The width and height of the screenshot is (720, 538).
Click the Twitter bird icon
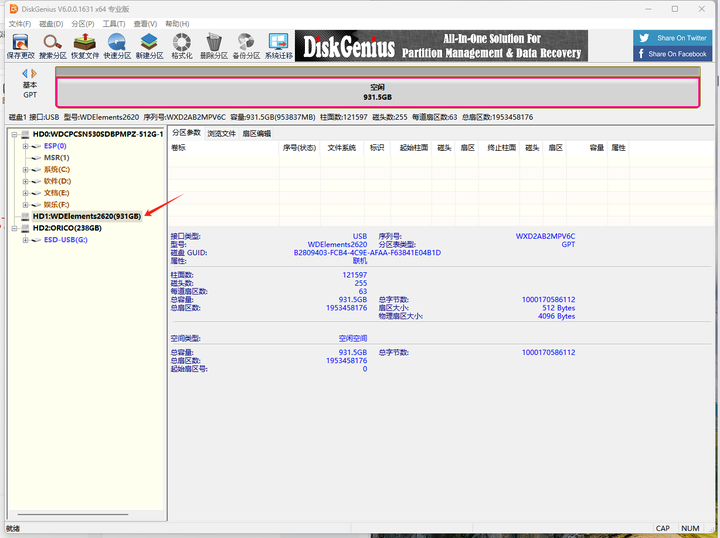coord(644,38)
